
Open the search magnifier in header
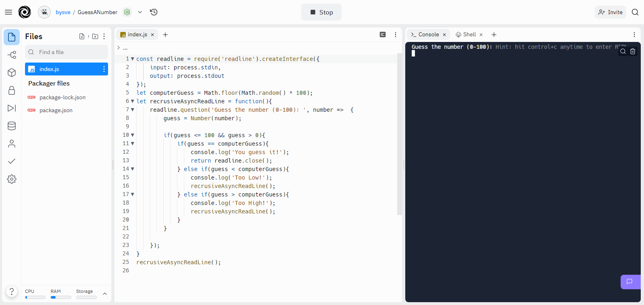click(x=635, y=12)
